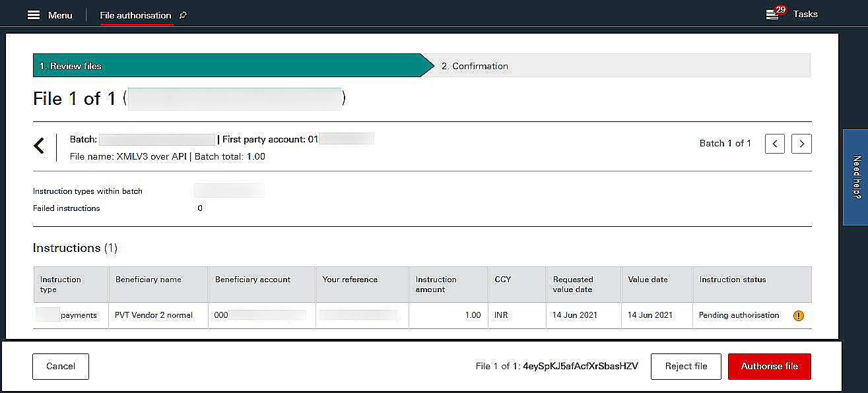868x393 pixels.
Task: Switch to the Confirmation step
Action: click(x=474, y=65)
